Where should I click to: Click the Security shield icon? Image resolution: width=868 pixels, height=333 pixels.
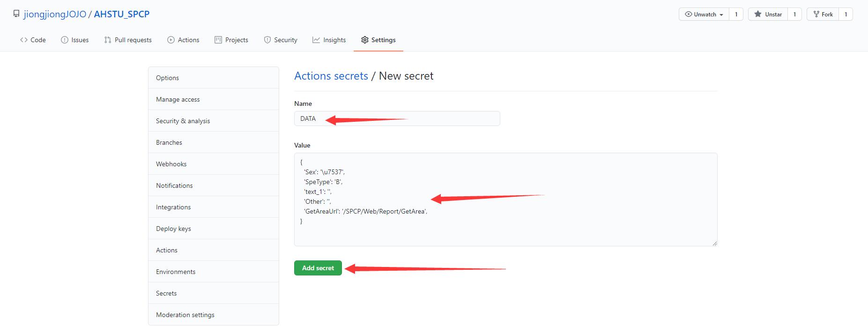(x=267, y=40)
